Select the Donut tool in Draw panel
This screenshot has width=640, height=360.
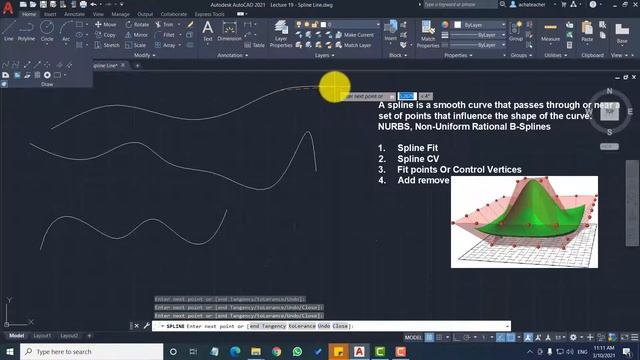(47, 75)
